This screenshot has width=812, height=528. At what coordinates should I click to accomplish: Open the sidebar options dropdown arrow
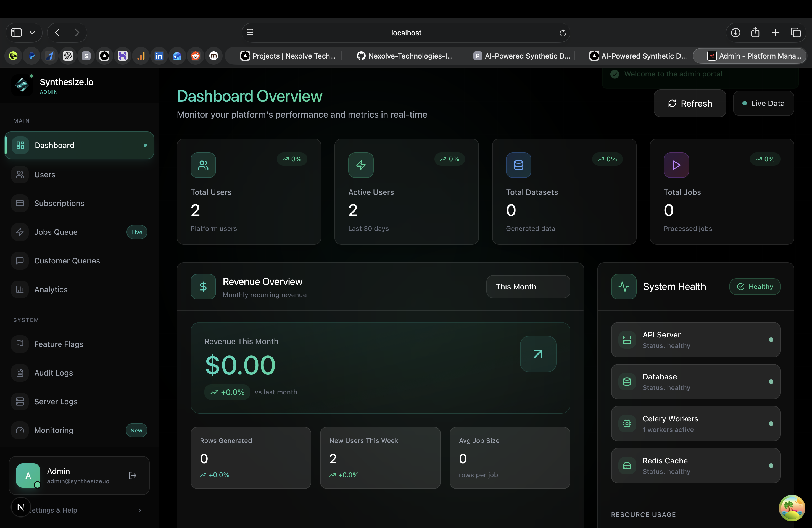(x=32, y=33)
